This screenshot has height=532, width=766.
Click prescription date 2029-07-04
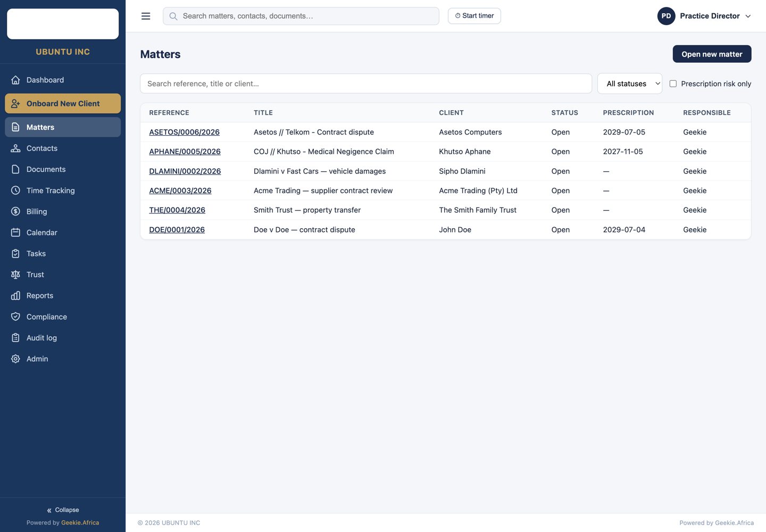(624, 230)
